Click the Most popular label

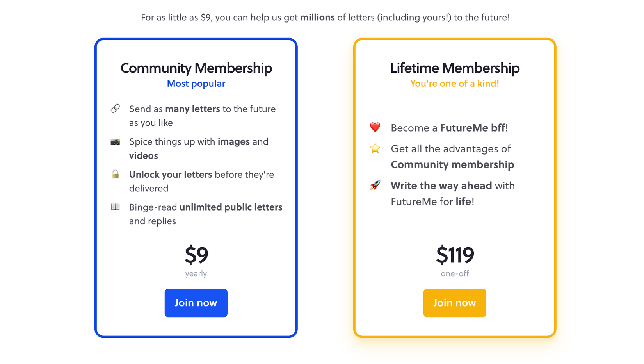pyautogui.click(x=196, y=84)
